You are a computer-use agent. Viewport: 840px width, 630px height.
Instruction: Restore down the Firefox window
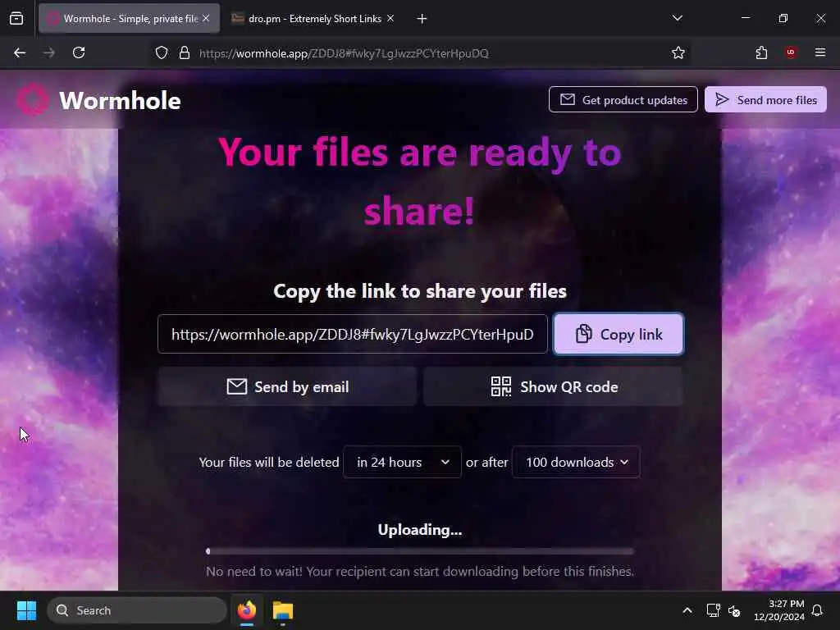[783, 18]
